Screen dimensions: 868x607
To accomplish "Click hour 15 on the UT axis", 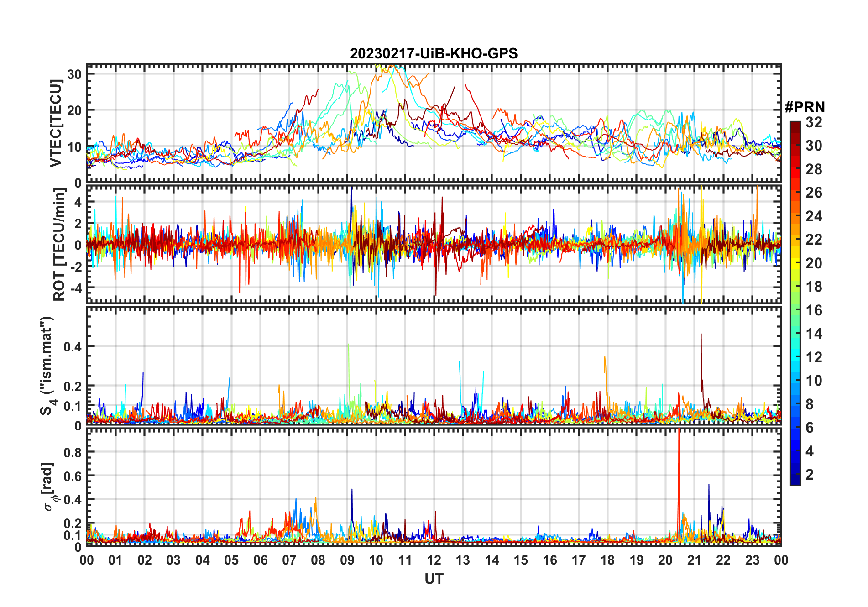I will click(521, 560).
